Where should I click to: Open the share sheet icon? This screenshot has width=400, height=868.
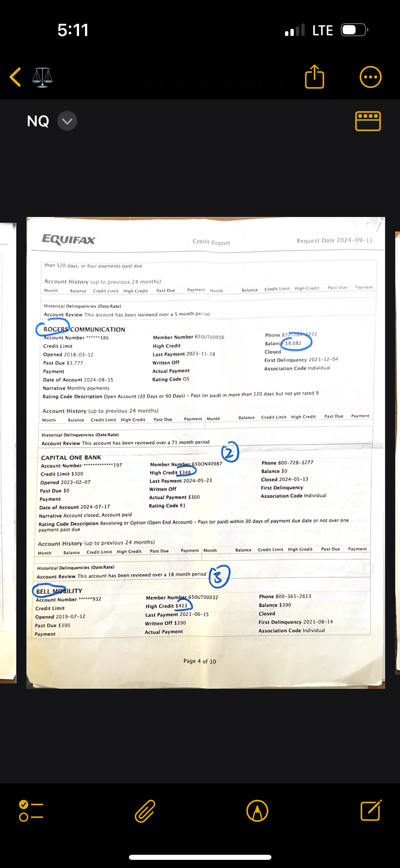pos(315,77)
